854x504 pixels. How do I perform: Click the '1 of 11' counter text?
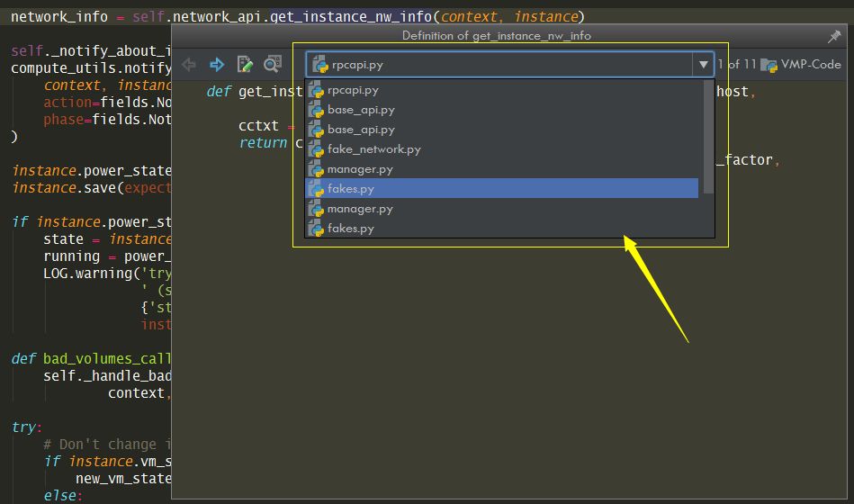(x=737, y=64)
